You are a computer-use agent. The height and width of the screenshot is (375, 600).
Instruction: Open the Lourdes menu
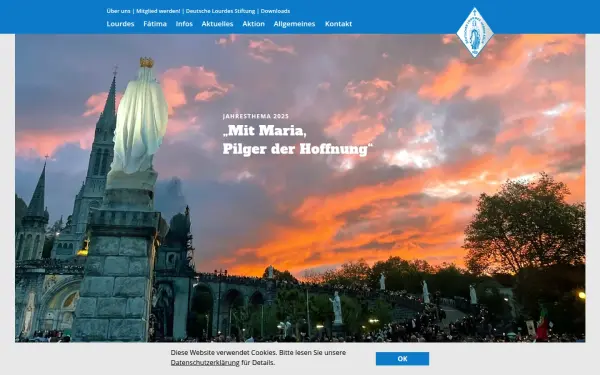click(120, 24)
